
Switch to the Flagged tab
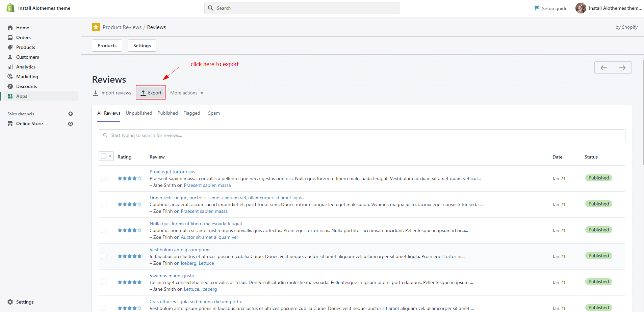click(x=191, y=113)
